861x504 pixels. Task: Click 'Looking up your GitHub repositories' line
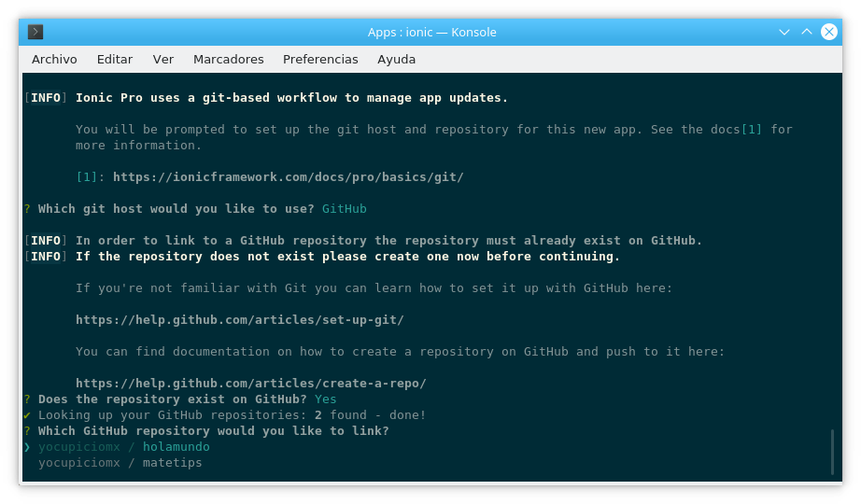point(232,415)
